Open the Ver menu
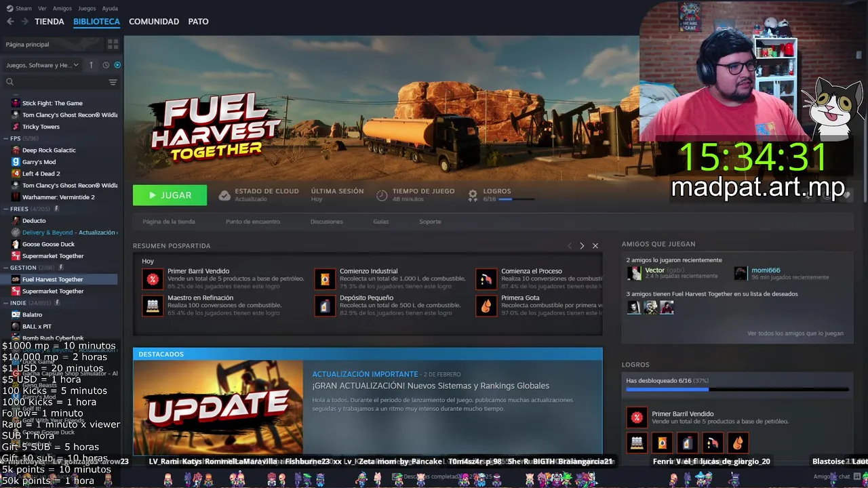This screenshot has height=488, width=868. click(42, 8)
